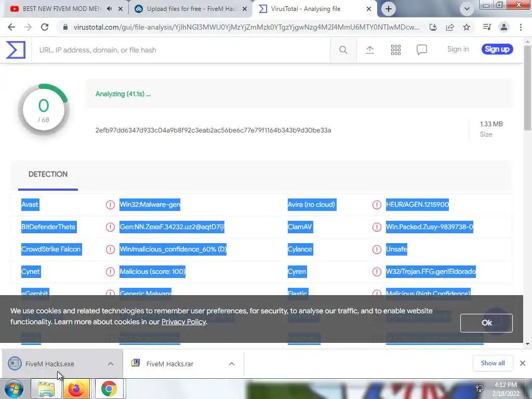Viewport: 532px width, 399px height.
Task: Click the CrowdStrike Falcon warning icon
Action: (110, 249)
